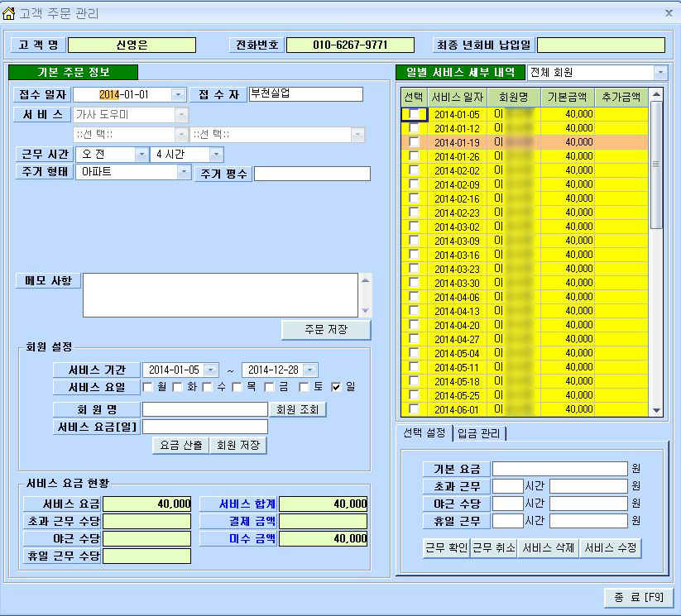Click the 주문 저장 button

click(326, 329)
